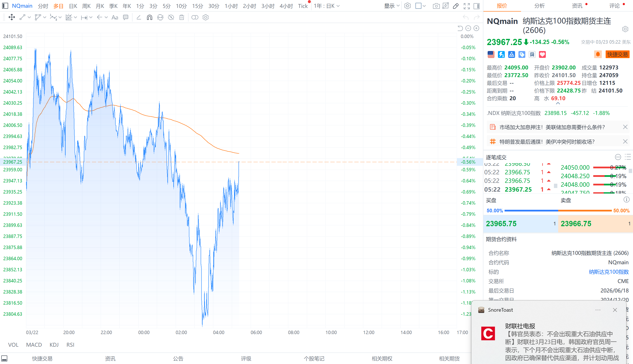Screen dimensions: 633x364
Task: Select the 日K chart period
Action: [x=73, y=6]
